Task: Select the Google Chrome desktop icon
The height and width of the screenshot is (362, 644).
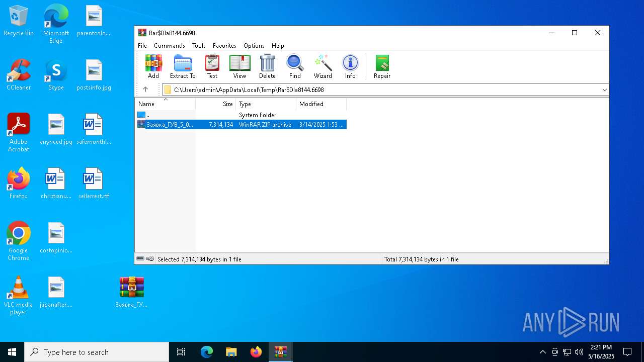Action: coord(19,241)
